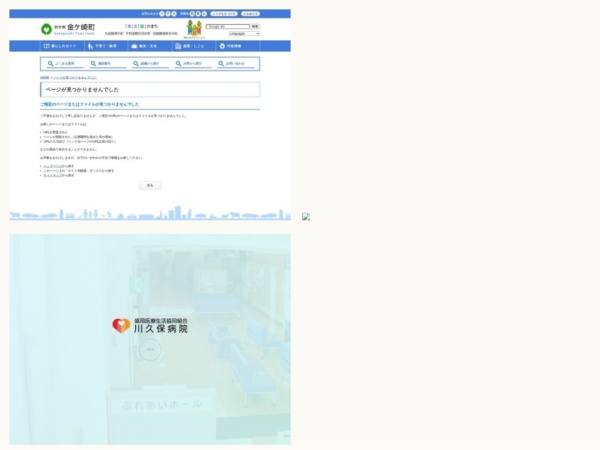Open 子育て・教育 navigation menu
The image size is (600, 450).
(102, 46)
